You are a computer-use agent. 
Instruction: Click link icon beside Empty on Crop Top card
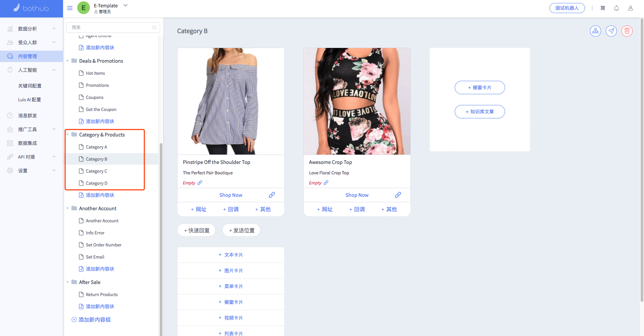point(326,183)
